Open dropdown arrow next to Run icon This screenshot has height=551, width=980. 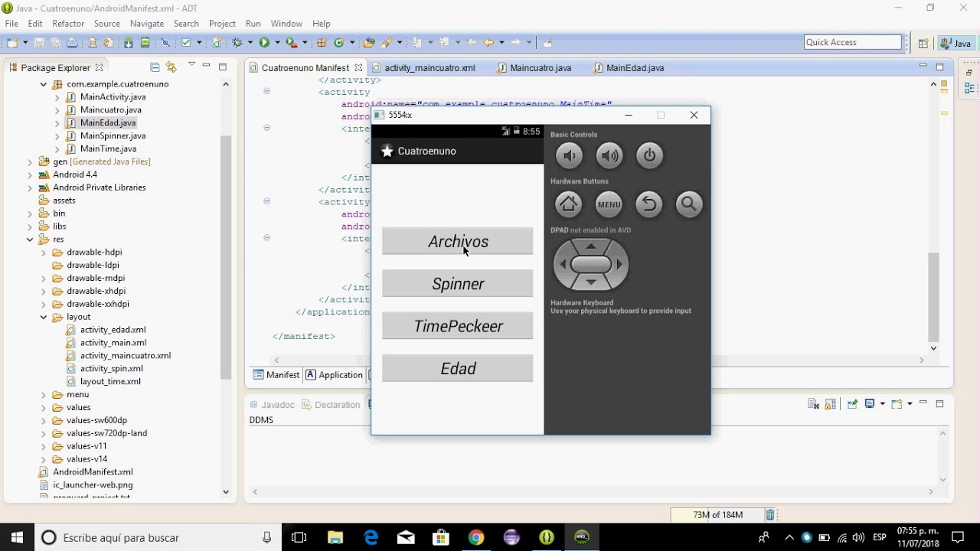tap(276, 43)
